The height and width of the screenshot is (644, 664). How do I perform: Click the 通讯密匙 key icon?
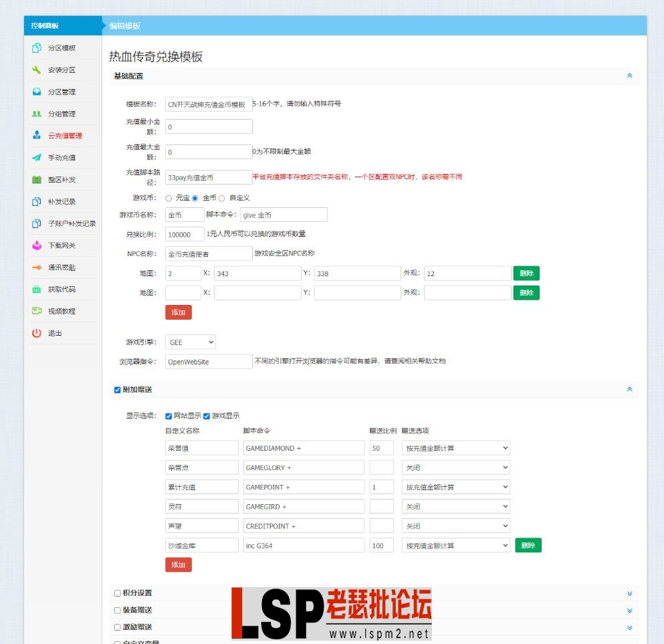[37, 267]
